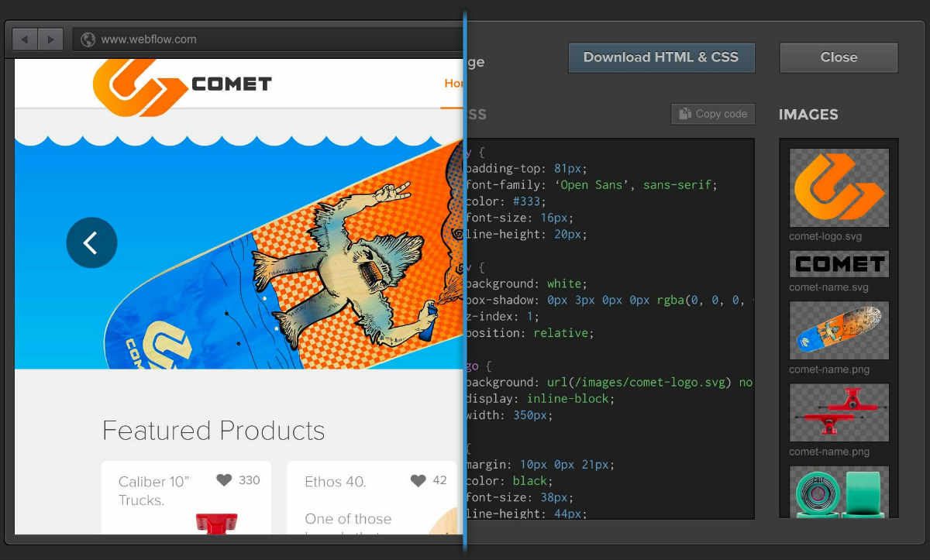
Task: Like the Caliber 10" Trucks product heart
Action: click(224, 480)
